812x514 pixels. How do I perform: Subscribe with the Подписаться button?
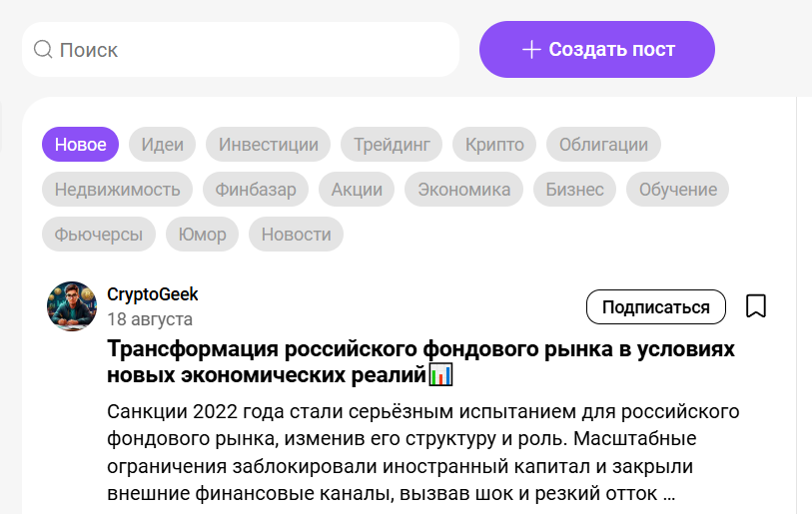pos(655,306)
